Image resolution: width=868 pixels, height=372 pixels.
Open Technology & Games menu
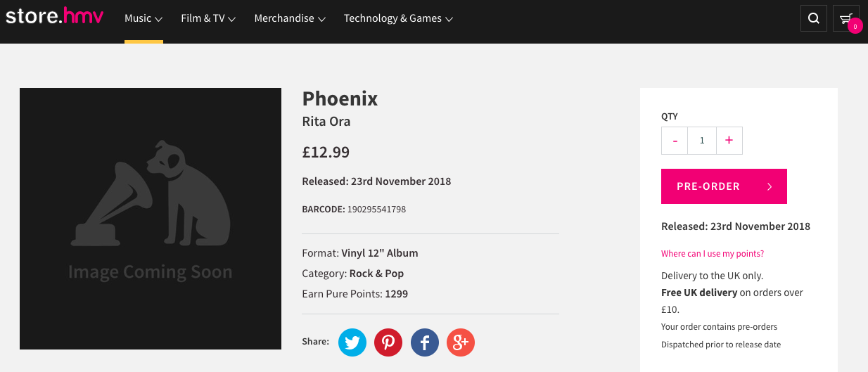coord(398,18)
